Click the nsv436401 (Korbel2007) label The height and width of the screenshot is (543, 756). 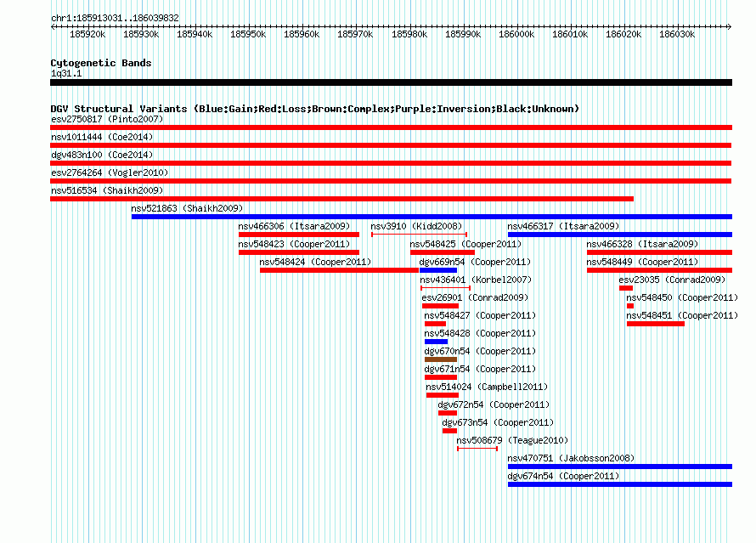click(476, 280)
